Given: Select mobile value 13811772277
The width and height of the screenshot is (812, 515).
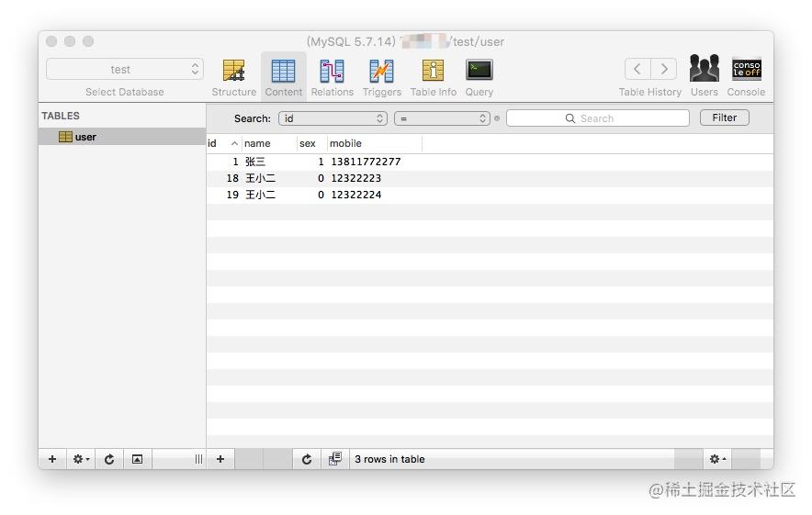Looking at the screenshot, I should pyautogui.click(x=366, y=162).
